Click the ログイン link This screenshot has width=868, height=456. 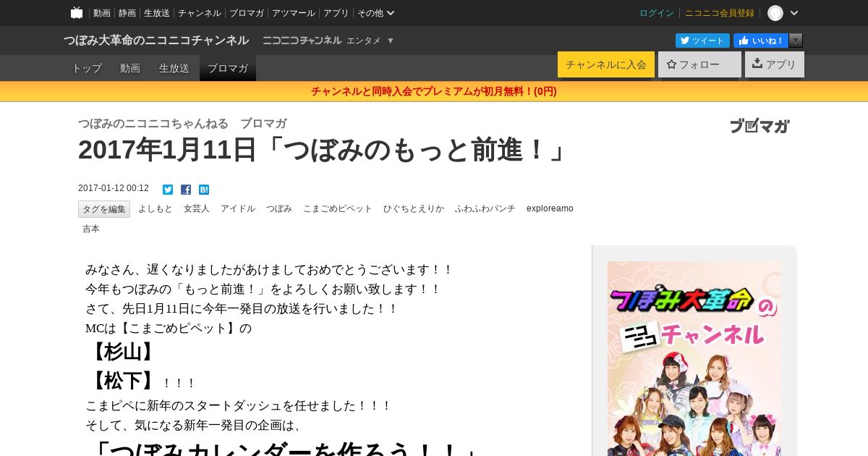657,13
